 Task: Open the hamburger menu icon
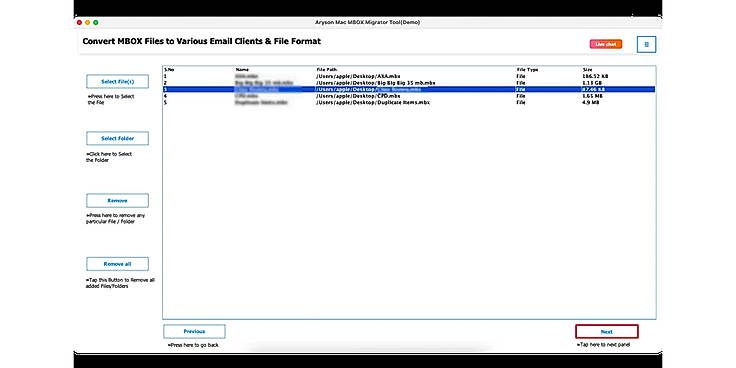coord(646,45)
